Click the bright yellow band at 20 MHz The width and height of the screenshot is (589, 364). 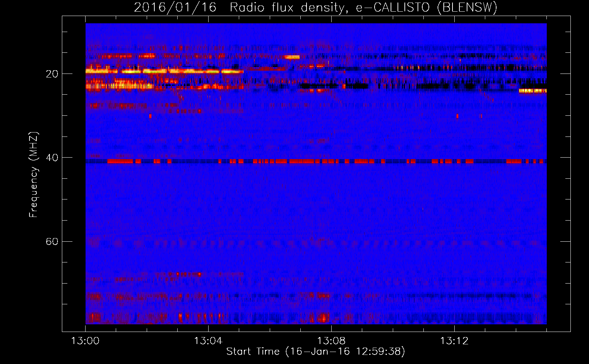click(x=165, y=71)
